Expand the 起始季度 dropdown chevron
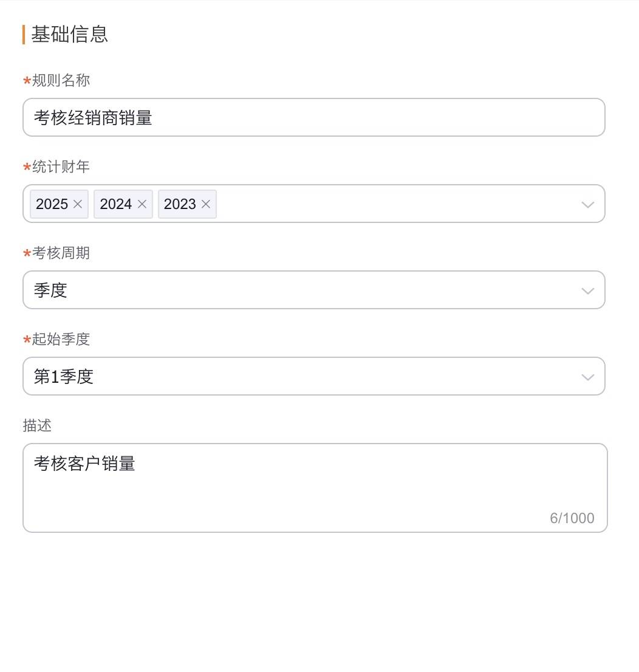 click(587, 377)
